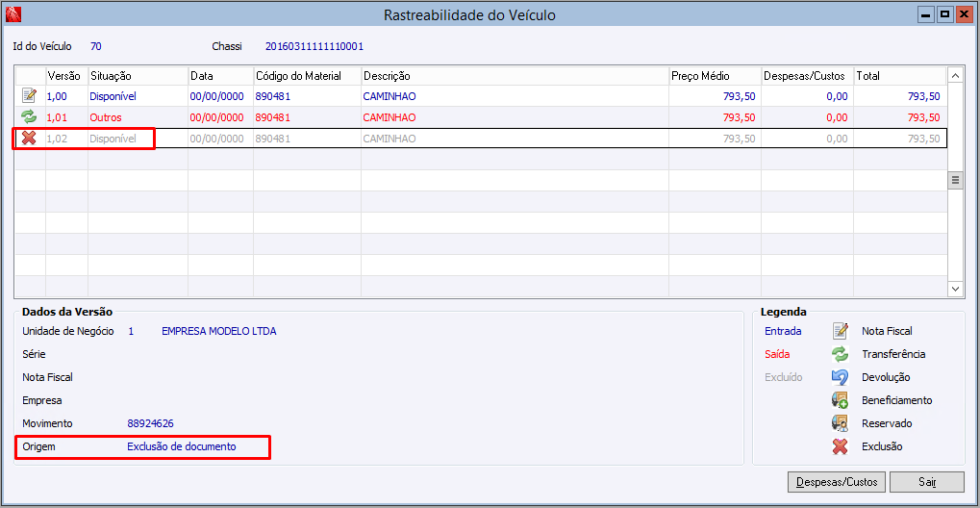The height and width of the screenshot is (508, 980).
Task: Click the Devolução legend icon
Action: tap(840, 377)
